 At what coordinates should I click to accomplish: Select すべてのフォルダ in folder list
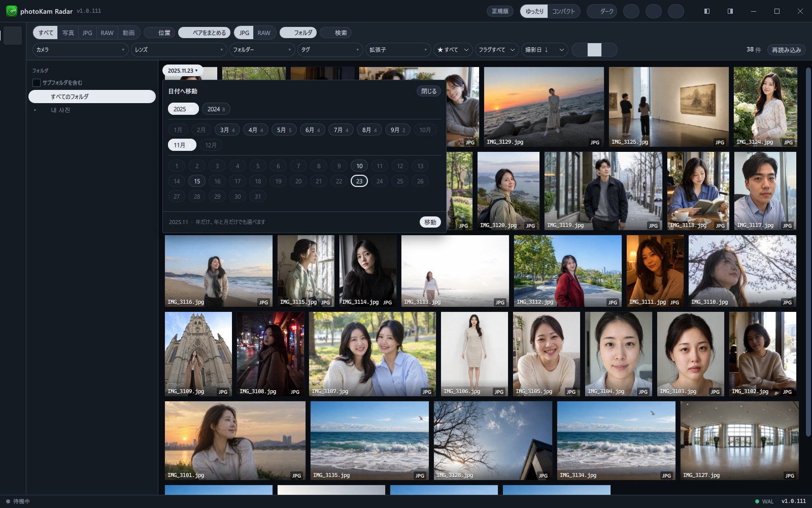point(92,97)
